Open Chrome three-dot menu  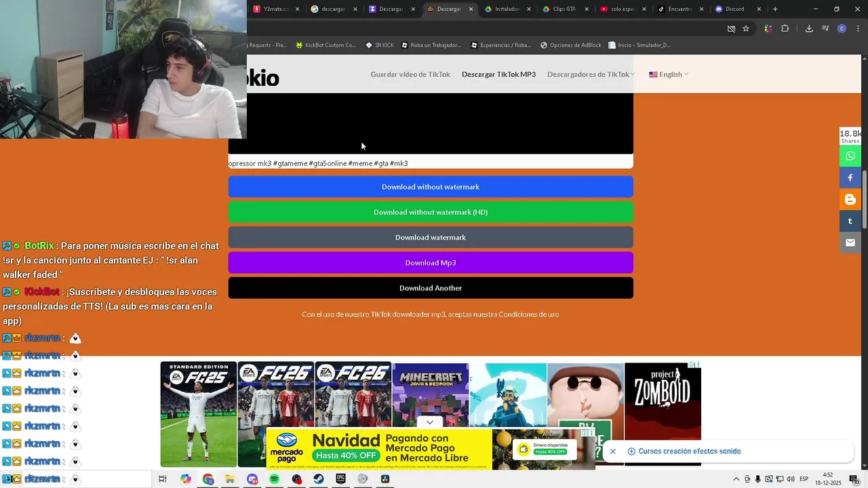[856, 28]
